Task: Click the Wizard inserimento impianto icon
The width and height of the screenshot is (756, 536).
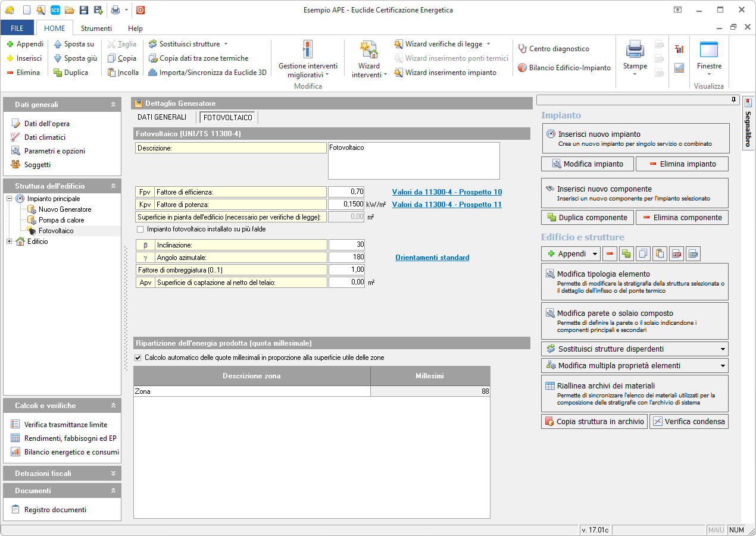Action: 398,73
